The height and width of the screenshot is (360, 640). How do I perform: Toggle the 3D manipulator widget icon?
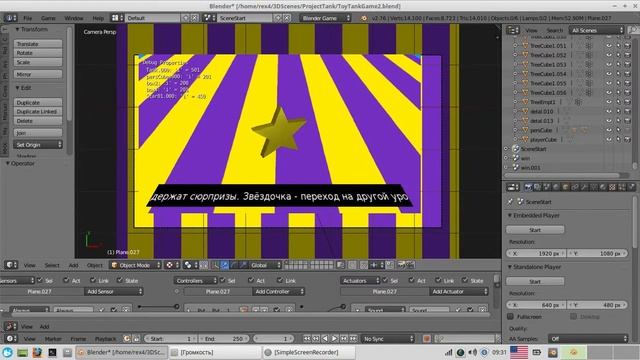[215, 265]
